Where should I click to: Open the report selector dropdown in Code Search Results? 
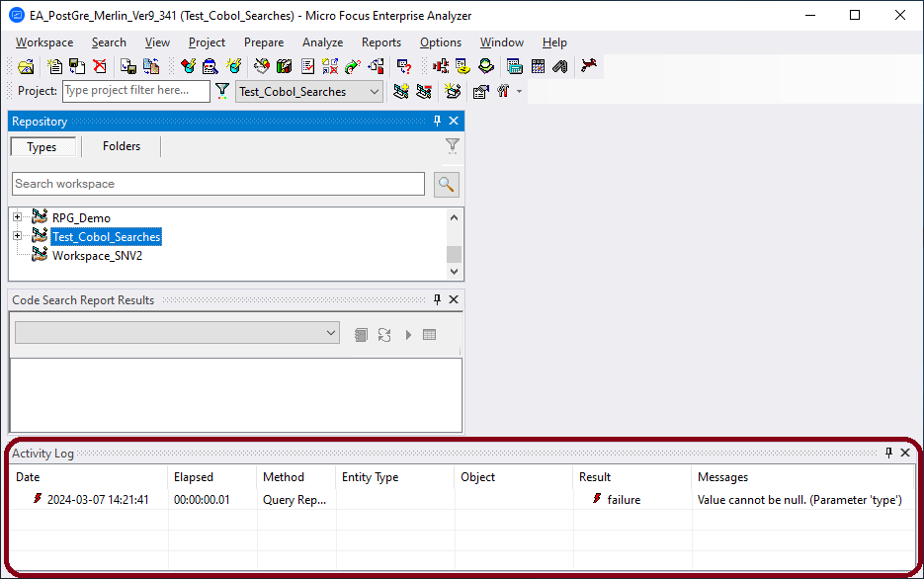[x=331, y=332]
